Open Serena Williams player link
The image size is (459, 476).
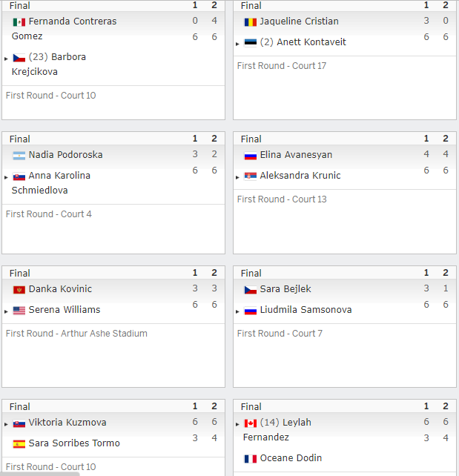65,310
